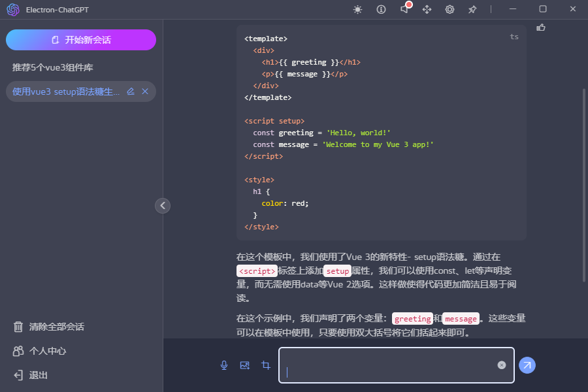
Task: Click the four-arrow move icon
Action: click(x=427, y=9)
